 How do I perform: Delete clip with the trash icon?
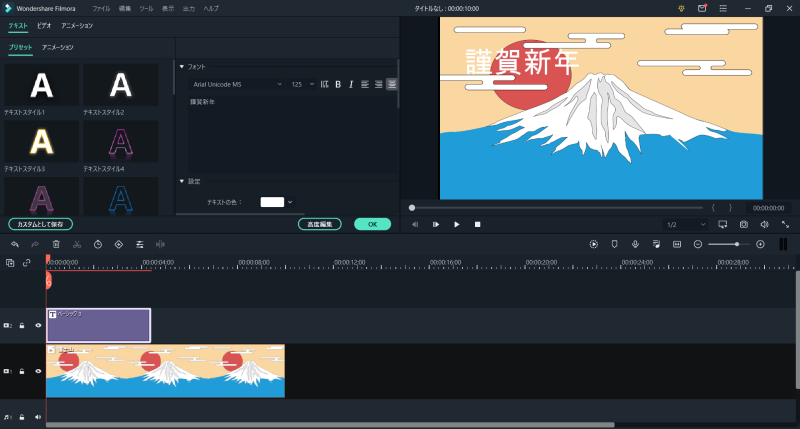[56, 244]
